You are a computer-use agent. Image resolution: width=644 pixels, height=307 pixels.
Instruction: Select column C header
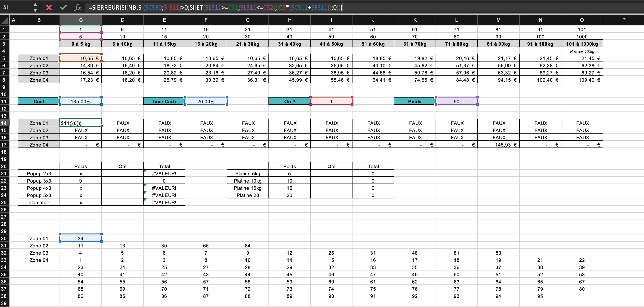click(x=80, y=20)
